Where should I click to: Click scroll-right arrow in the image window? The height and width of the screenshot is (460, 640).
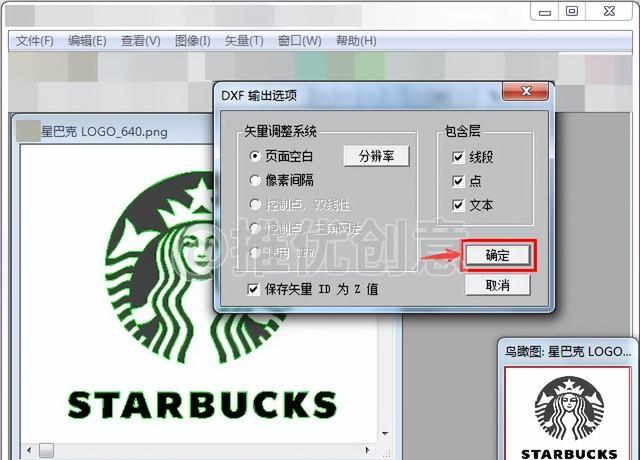(367, 450)
